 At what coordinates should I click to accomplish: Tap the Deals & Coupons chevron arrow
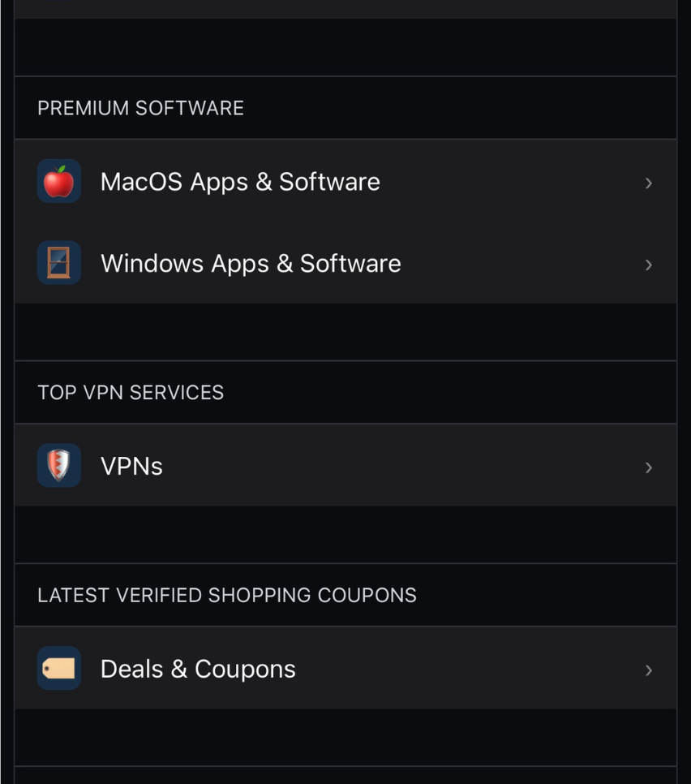(x=648, y=670)
